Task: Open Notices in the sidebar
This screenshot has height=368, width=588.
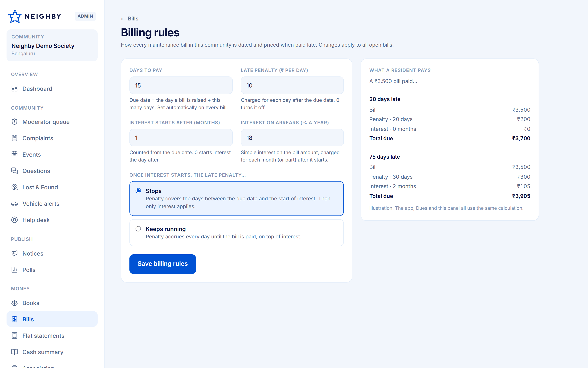Action: (x=52, y=253)
